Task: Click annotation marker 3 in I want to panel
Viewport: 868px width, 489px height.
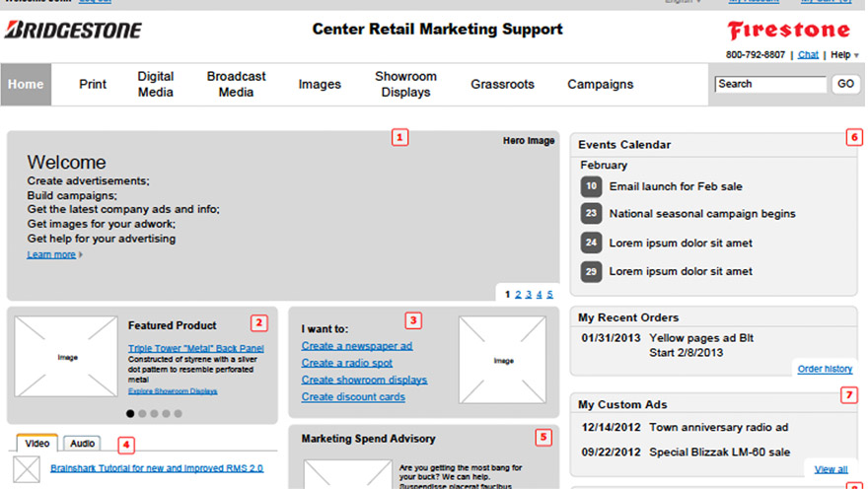Action: pyautogui.click(x=413, y=320)
